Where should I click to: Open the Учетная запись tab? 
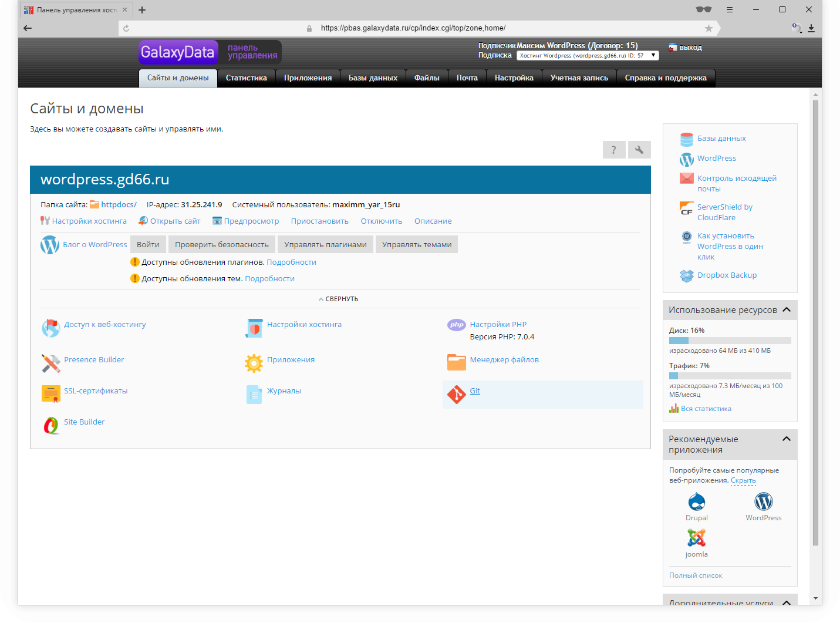point(579,78)
